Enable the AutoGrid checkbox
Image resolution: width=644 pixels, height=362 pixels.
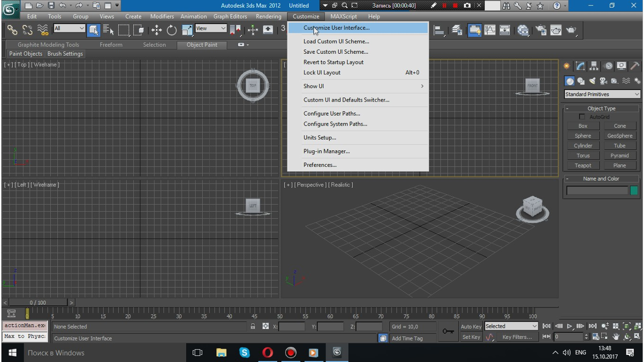(x=582, y=117)
